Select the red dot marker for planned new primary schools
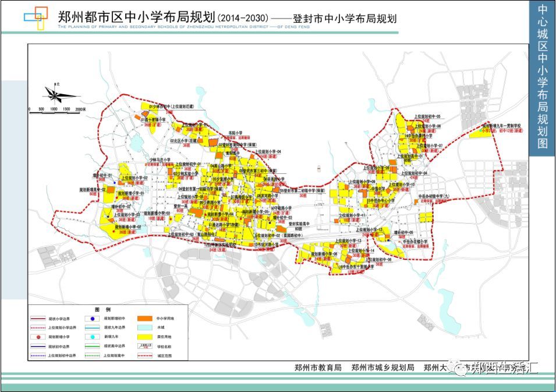Image resolution: width=556 pixels, height=392 pixels. [38, 337]
